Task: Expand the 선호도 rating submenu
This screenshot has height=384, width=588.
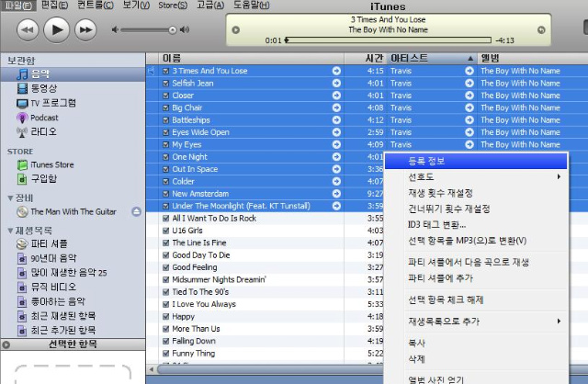Action: 476,176
